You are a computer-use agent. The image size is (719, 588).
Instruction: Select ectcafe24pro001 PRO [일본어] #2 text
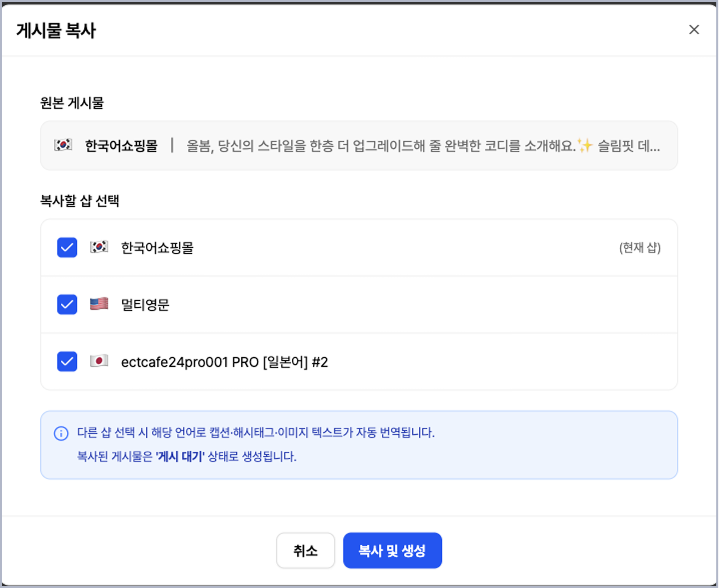click(x=224, y=362)
